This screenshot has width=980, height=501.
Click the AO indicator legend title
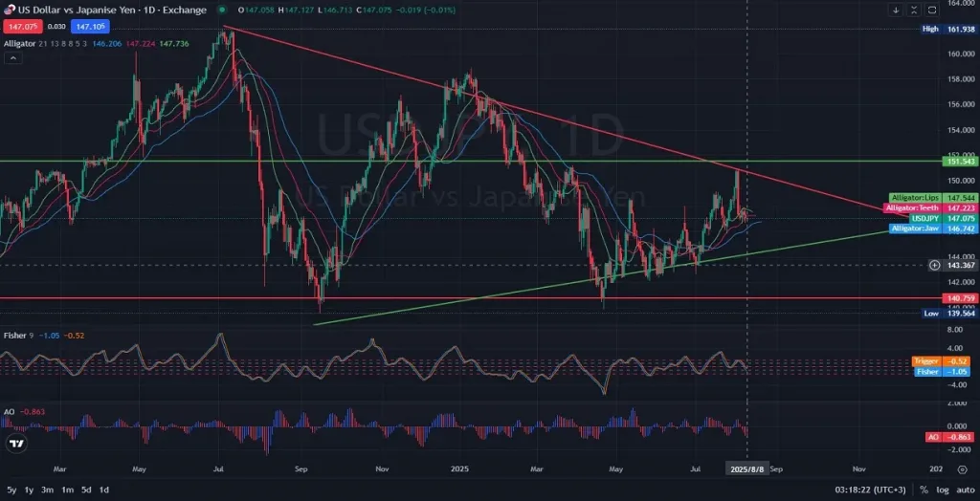pos(10,412)
